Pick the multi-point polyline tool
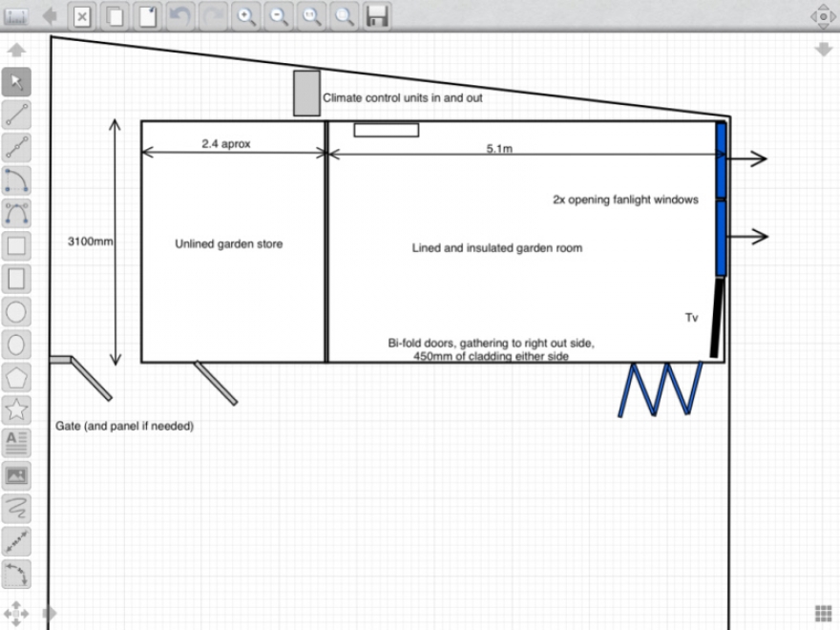The height and width of the screenshot is (630, 840). [x=17, y=147]
